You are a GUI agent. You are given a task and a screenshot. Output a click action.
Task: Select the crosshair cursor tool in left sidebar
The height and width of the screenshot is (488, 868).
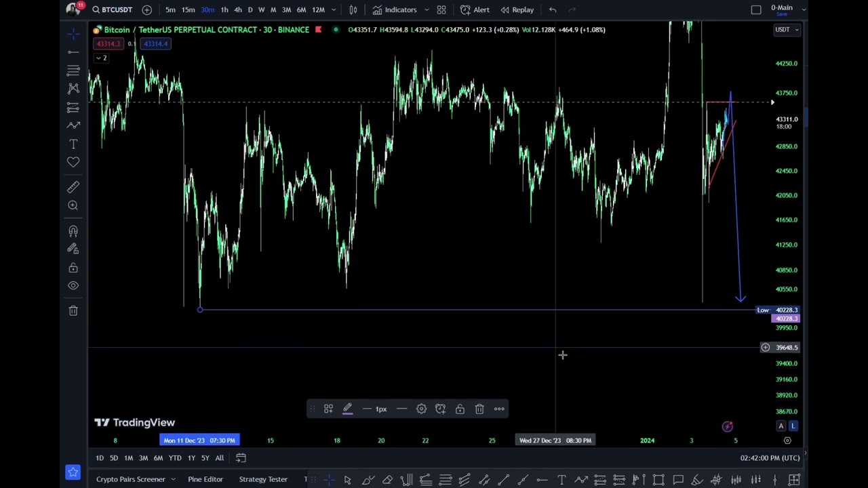click(x=73, y=33)
